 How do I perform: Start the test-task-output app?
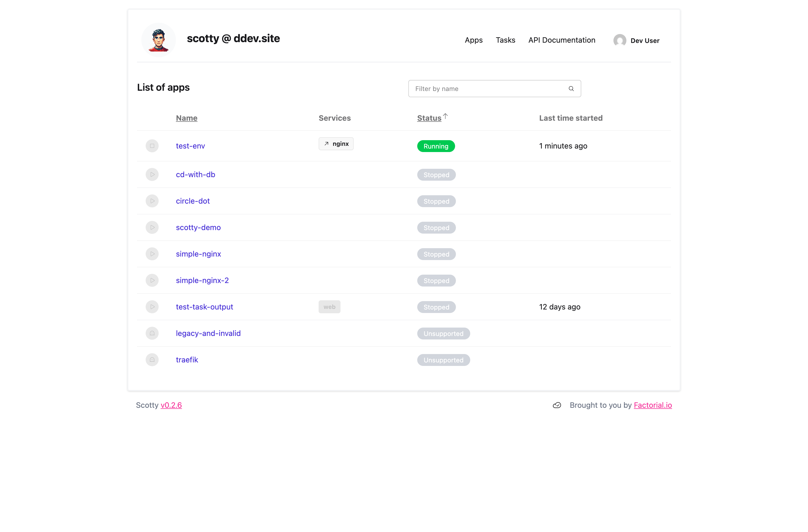tap(152, 307)
